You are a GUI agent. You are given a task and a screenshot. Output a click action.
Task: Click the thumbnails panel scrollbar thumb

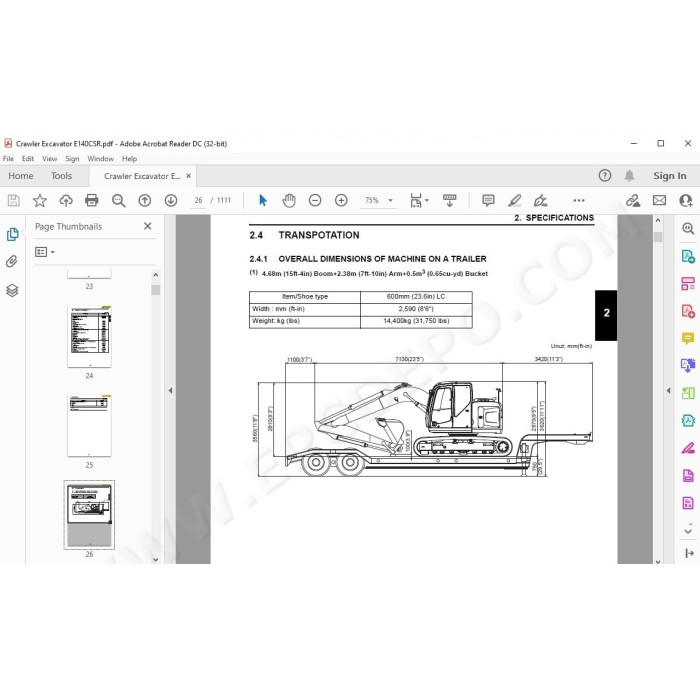tap(155, 290)
